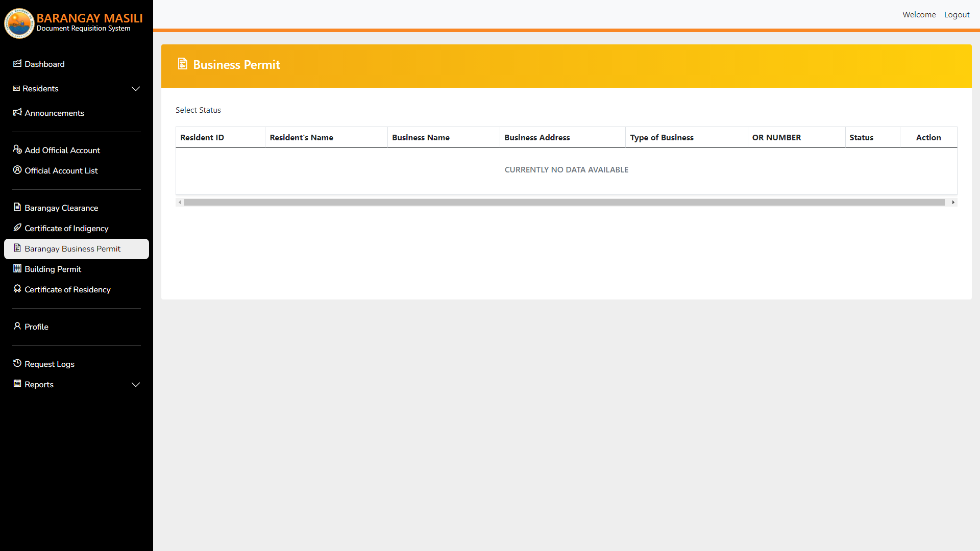Open the Building Permit icon

click(x=17, y=269)
